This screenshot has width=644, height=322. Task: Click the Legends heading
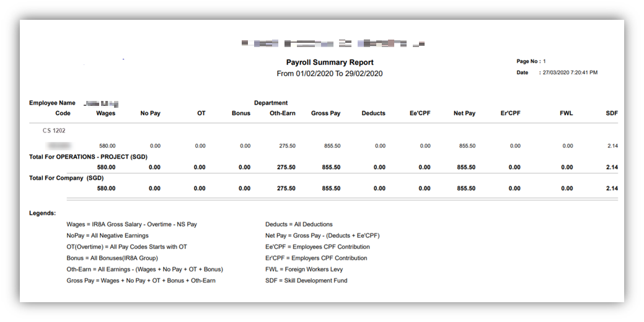pos(42,213)
